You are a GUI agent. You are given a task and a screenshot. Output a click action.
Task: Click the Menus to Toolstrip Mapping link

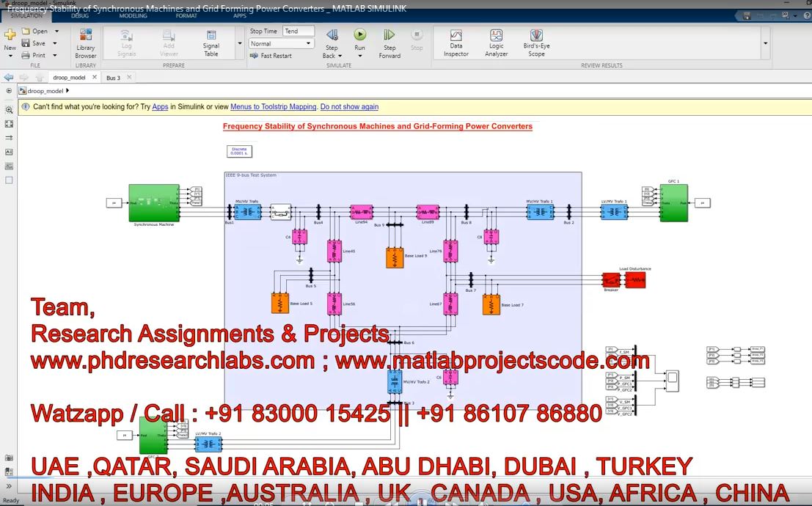[x=273, y=107]
